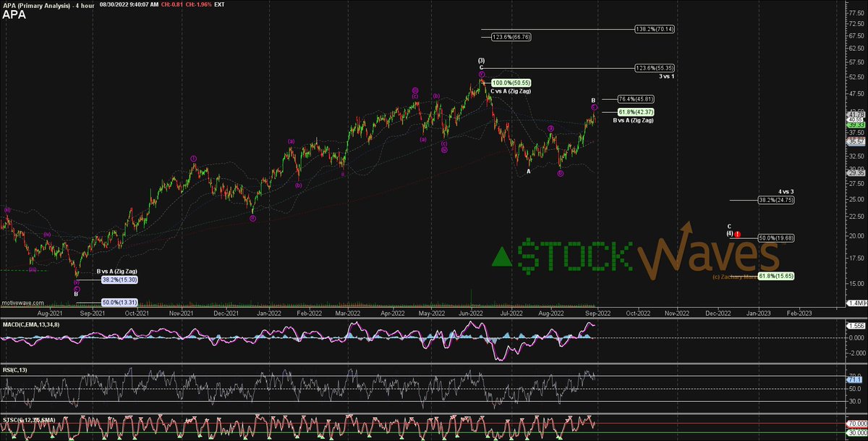Click the wave (3) label at the peak

tap(481, 60)
